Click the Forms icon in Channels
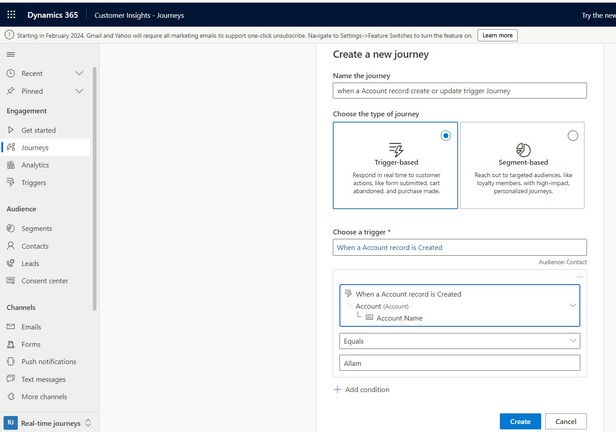This screenshot has height=432, width=616. tap(11, 344)
